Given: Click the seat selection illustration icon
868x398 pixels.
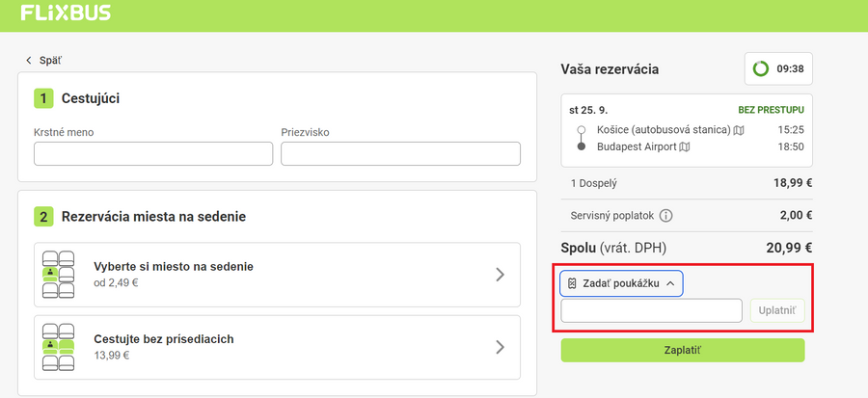Looking at the screenshot, I should click(x=59, y=274).
